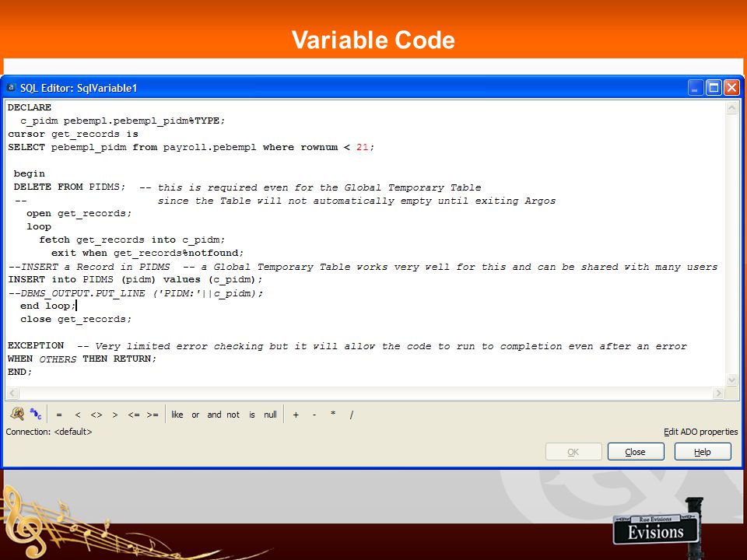Screen dimensions: 747x560
Task: Insert the minus operator
Action: 314,415
